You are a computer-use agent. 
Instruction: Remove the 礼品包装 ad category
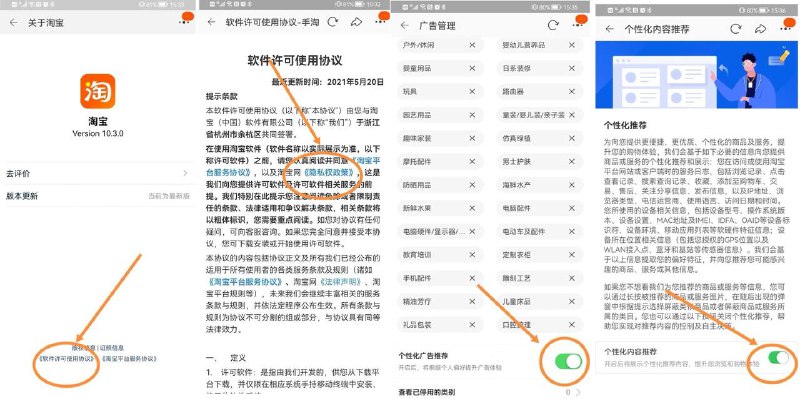pos(472,325)
